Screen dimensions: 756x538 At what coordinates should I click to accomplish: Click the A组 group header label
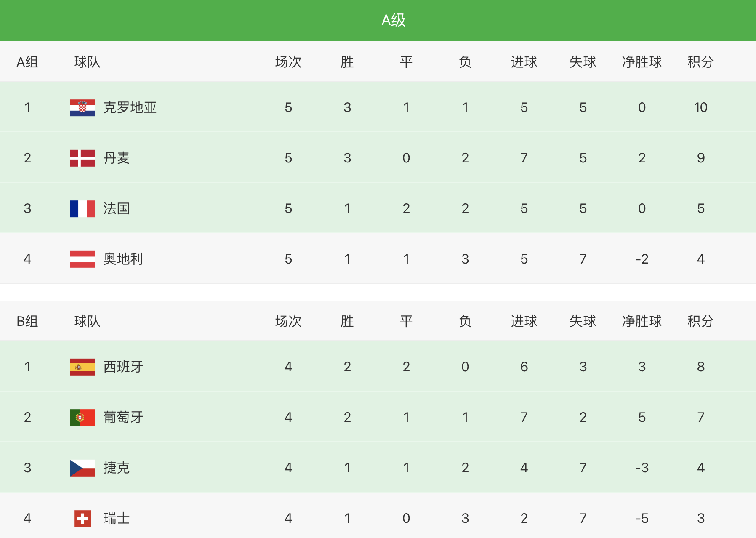[27, 62]
